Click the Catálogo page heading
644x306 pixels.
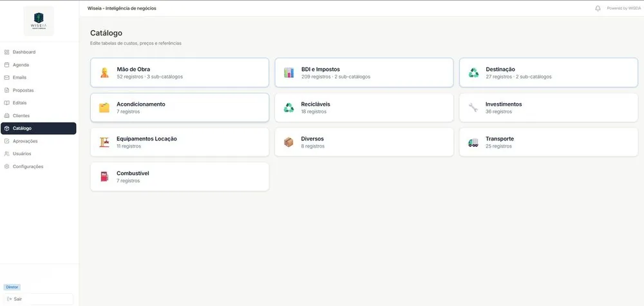point(106,33)
